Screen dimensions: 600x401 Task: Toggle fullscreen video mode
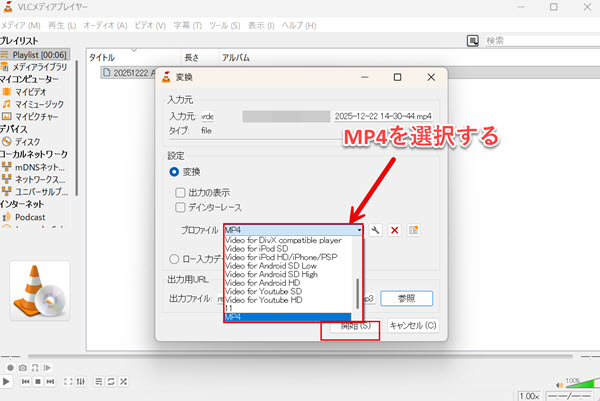[x=68, y=381]
